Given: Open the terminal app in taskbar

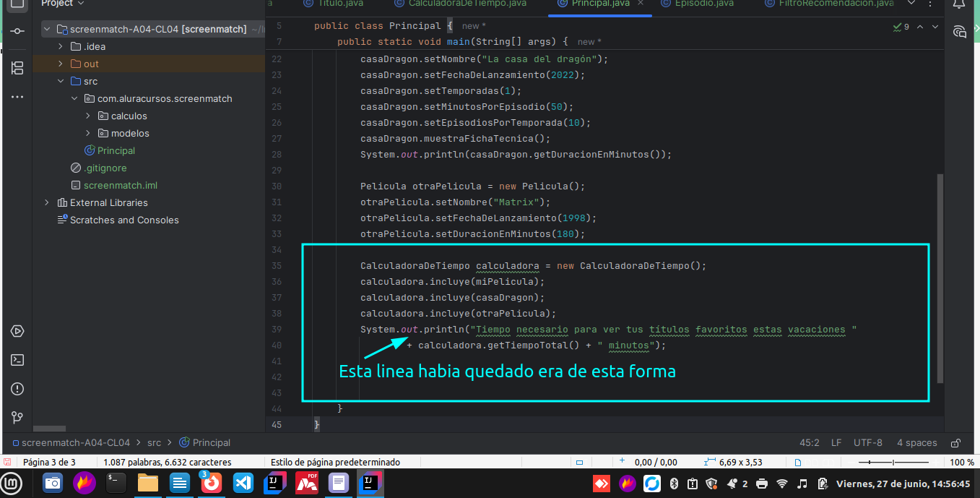Looking at the screenshot, I should point(116,483).
